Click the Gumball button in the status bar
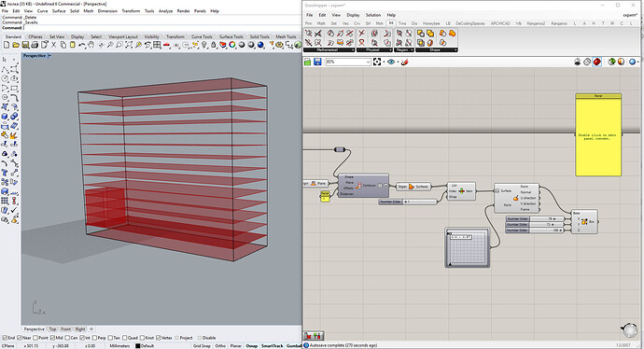 [x=294, y=345]
